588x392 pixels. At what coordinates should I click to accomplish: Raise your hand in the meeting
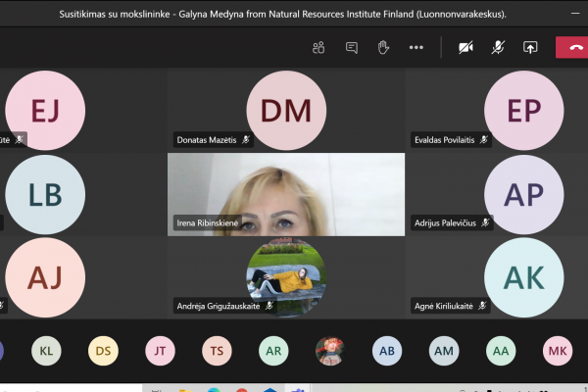[383, 48]
